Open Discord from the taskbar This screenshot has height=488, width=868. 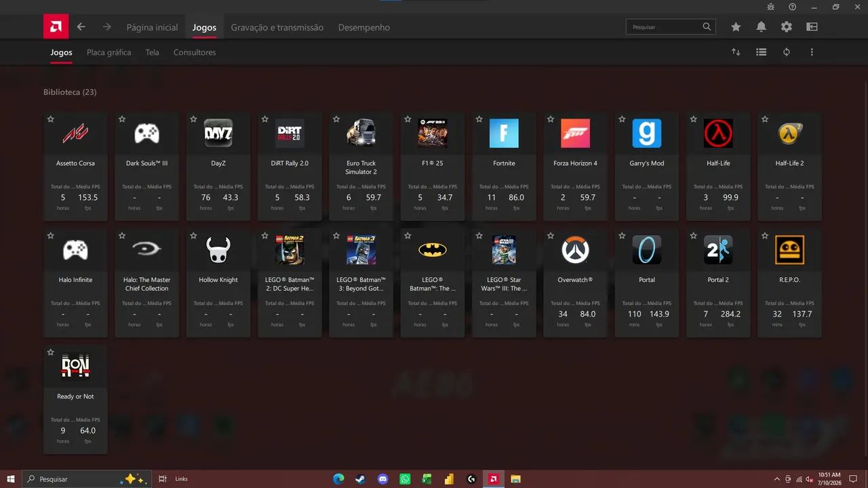[x=383, y=479]
